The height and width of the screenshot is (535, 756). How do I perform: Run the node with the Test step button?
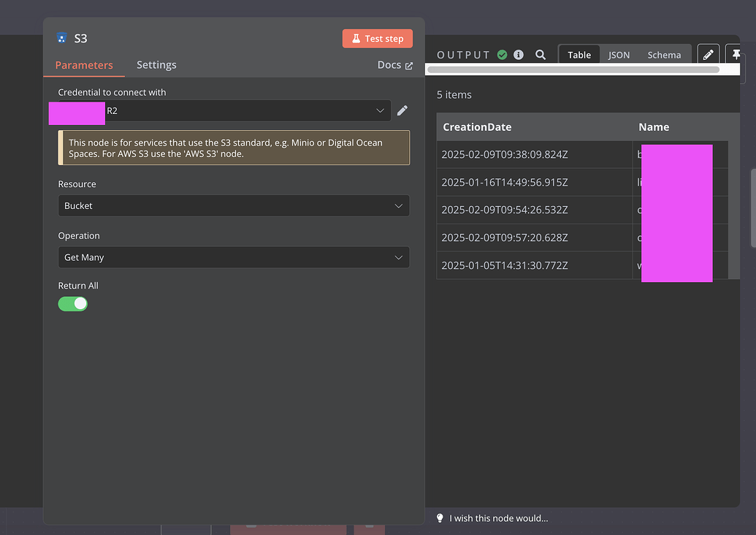pos(377,38)
